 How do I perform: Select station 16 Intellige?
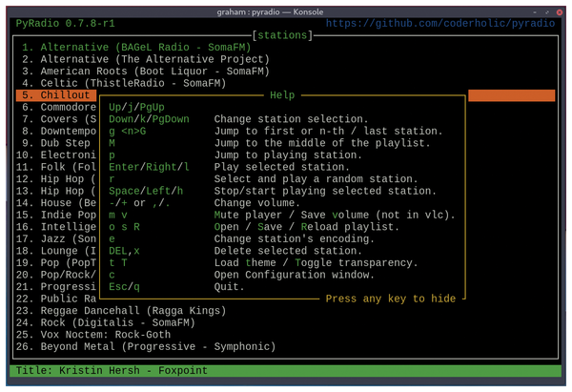56,227
